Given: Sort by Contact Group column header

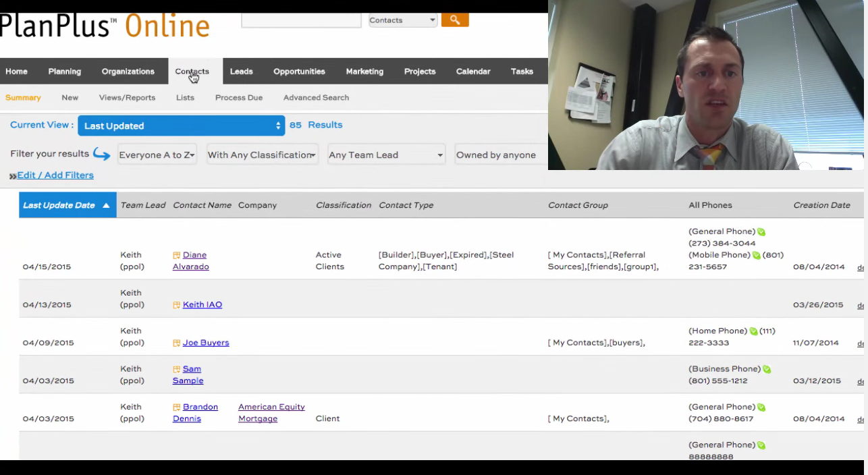Looking at the screenshot, I should tap(578, 206).
